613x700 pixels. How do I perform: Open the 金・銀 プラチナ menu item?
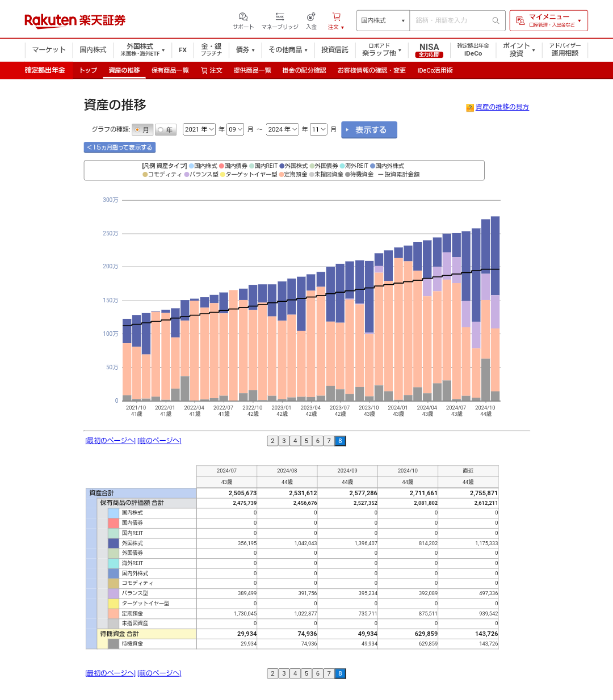pyautogui.click(x=211, y=50)
